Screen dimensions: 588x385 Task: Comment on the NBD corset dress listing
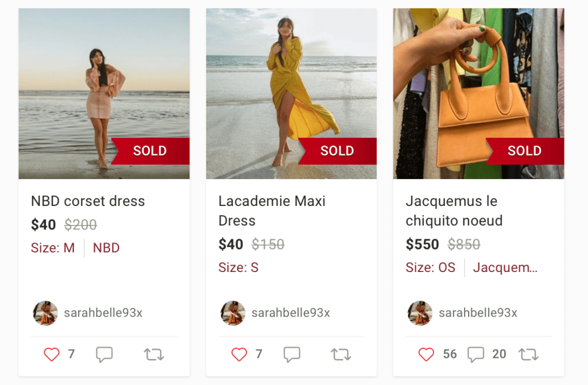[x=104, y=355]
